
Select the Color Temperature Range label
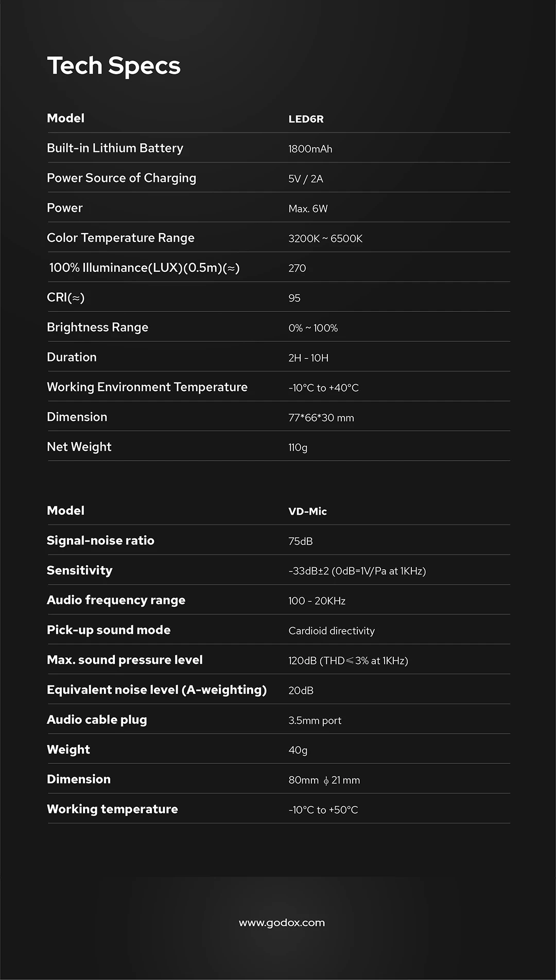click(x=120, y=238)
